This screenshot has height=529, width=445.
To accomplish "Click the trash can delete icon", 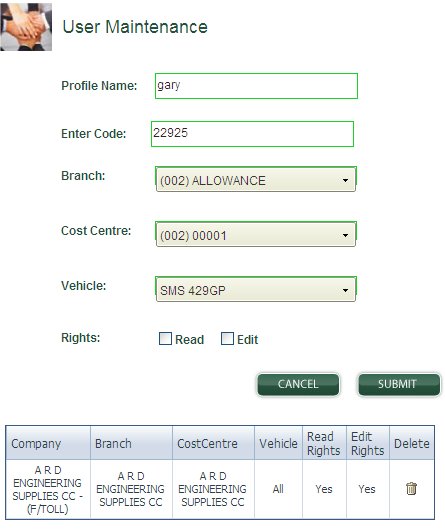I will (x=411, y=488).
